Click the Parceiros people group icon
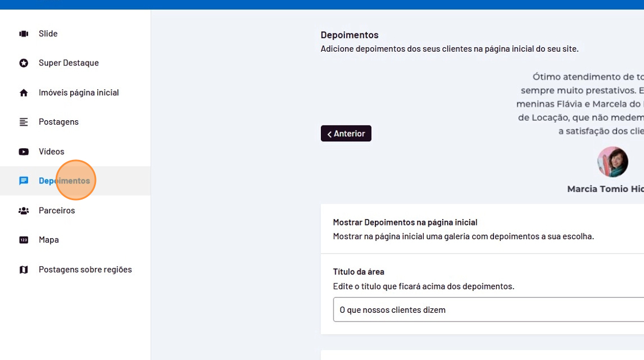The height and width of the screenshot is (360, 644). point(24,210)
